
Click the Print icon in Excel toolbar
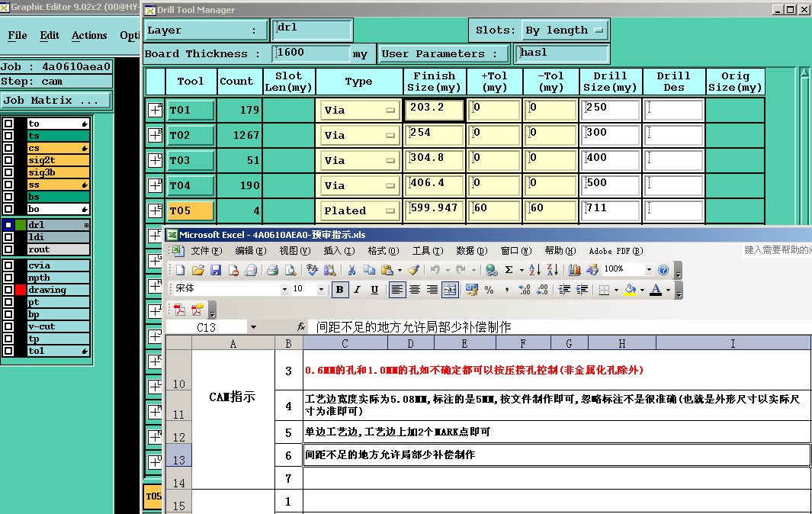(x=272, y=270)
